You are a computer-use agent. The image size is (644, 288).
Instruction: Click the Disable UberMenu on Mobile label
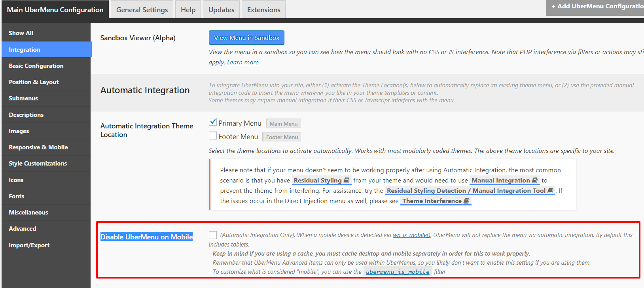coord(146,237)
